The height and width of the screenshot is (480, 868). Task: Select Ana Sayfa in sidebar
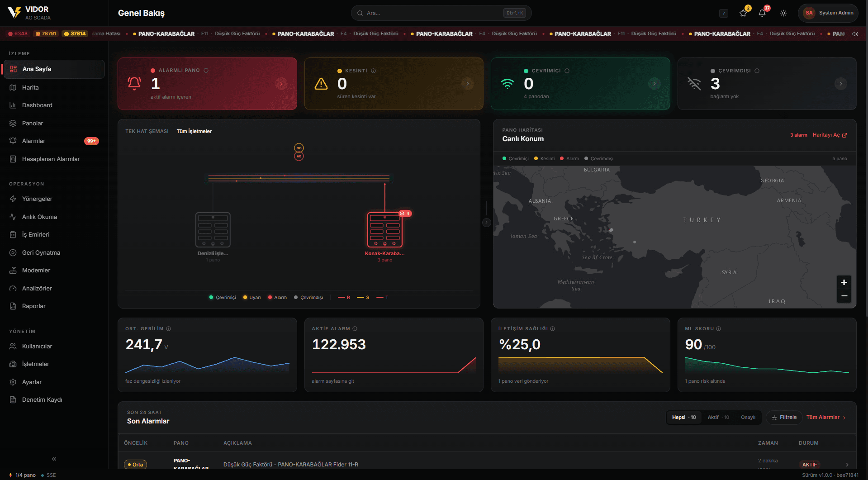pos(54,69)
